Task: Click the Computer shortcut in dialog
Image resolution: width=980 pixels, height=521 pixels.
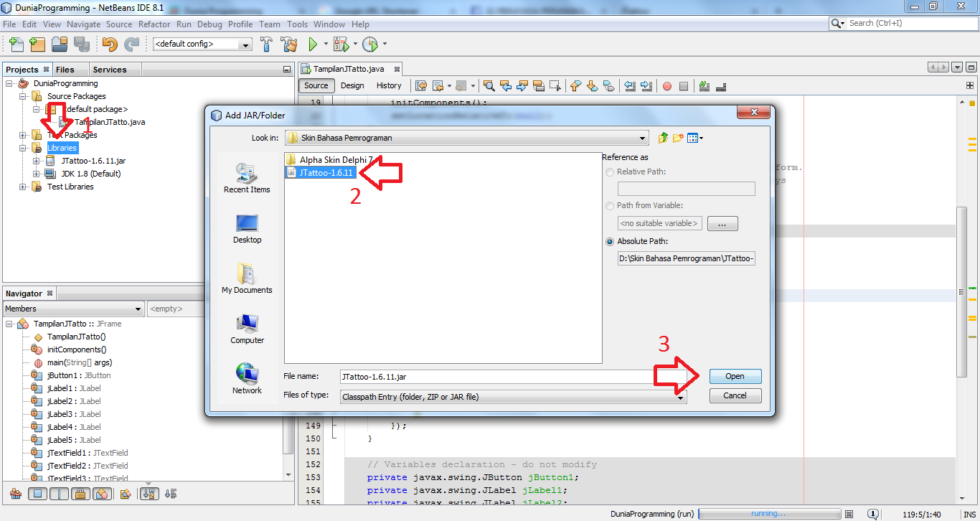Action: coord(247,329)
